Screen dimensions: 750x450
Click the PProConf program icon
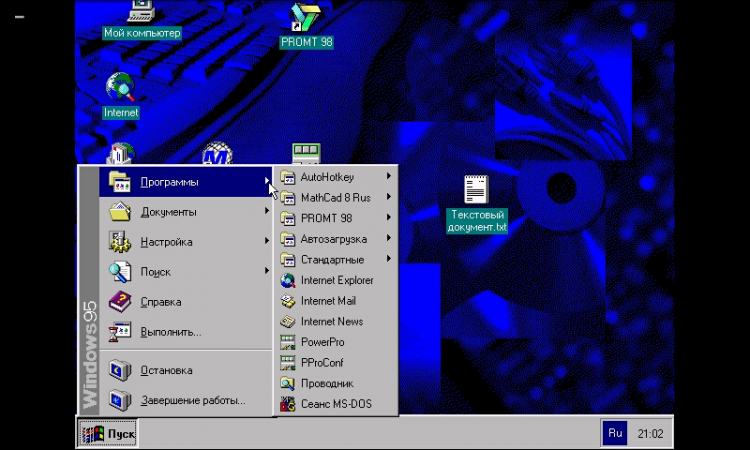tap(287, 362)
